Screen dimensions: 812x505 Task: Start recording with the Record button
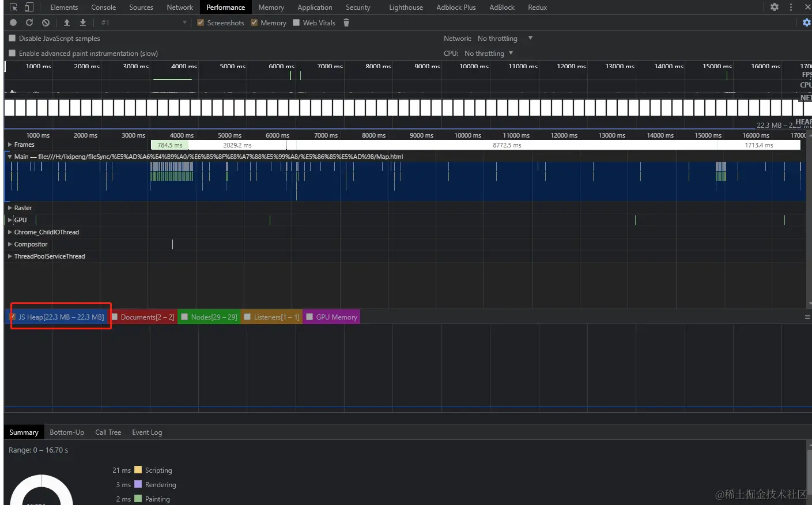13,22
